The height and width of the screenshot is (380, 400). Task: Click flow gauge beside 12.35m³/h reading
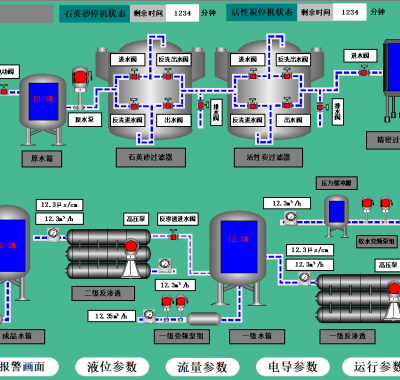click(x=150, y=315)
